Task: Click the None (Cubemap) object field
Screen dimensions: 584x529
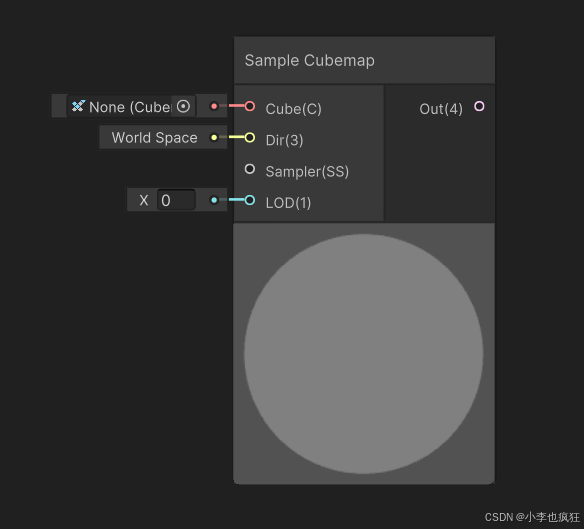Action: (131, 107)
